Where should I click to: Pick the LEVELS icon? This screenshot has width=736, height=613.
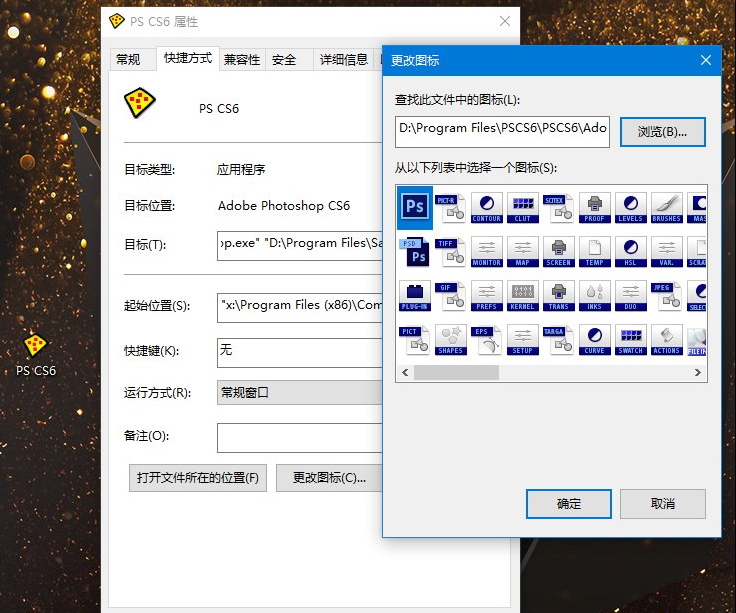coord(630,207)
